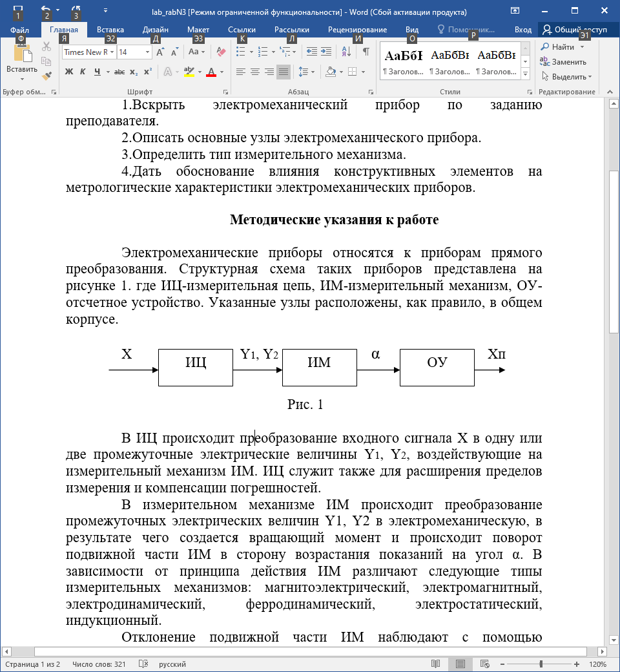Select the Format Painter brush icon
The image size is (620, 672).
(46, 76)
